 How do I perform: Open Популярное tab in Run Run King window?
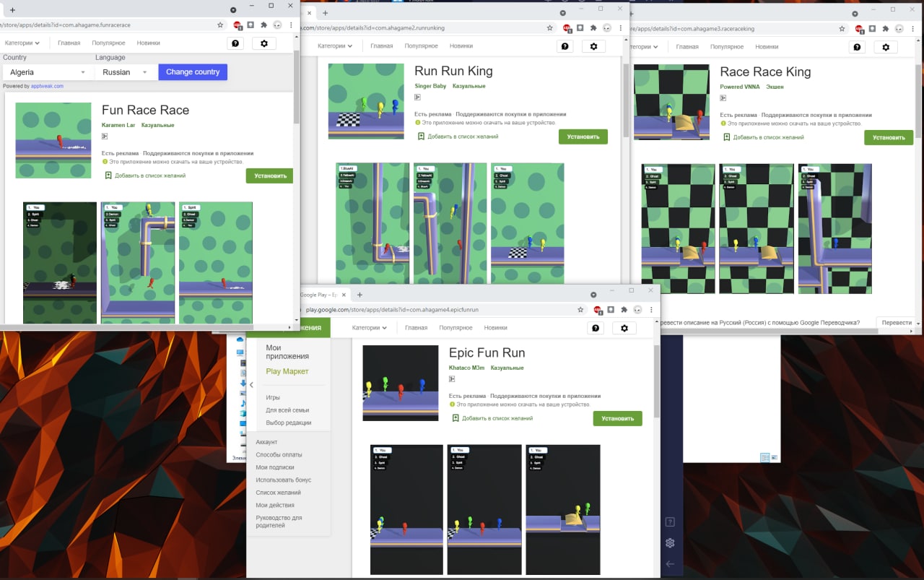tap(421, 46)
